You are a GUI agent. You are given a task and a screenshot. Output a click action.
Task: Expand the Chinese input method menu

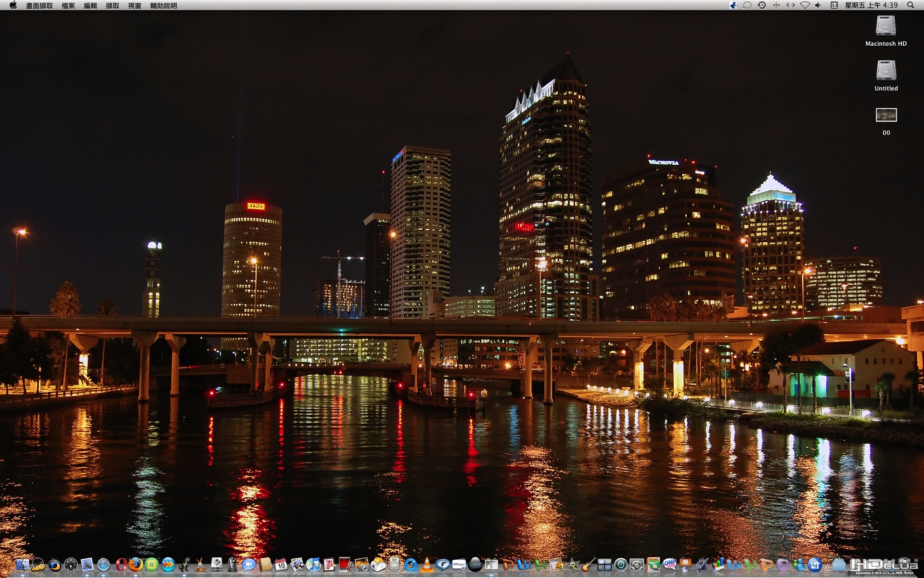834,5
